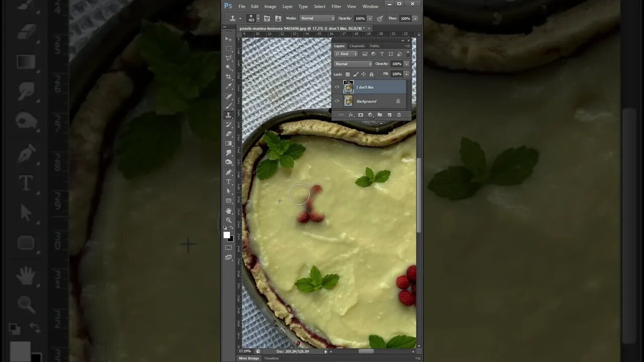Open the layer filter Kind dropdown
This screenshot has width=644, height=362.
pyautogui.click(x=346, y=54)
